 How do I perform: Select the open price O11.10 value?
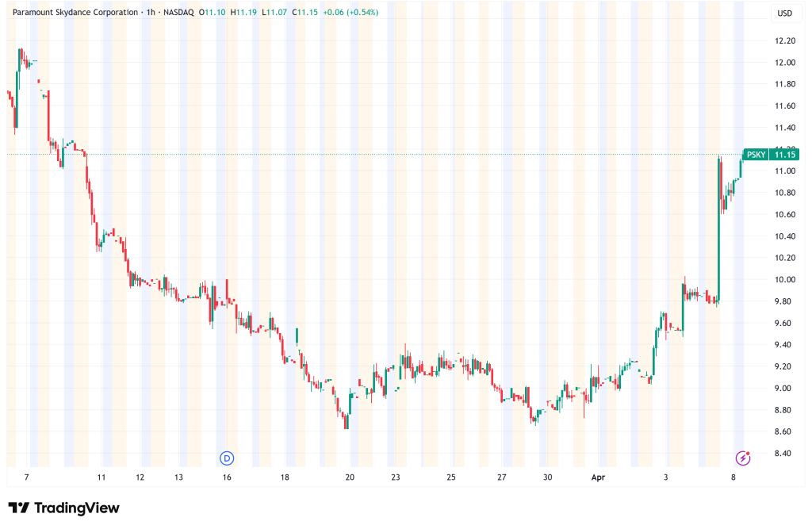click(x=212, y=13)
